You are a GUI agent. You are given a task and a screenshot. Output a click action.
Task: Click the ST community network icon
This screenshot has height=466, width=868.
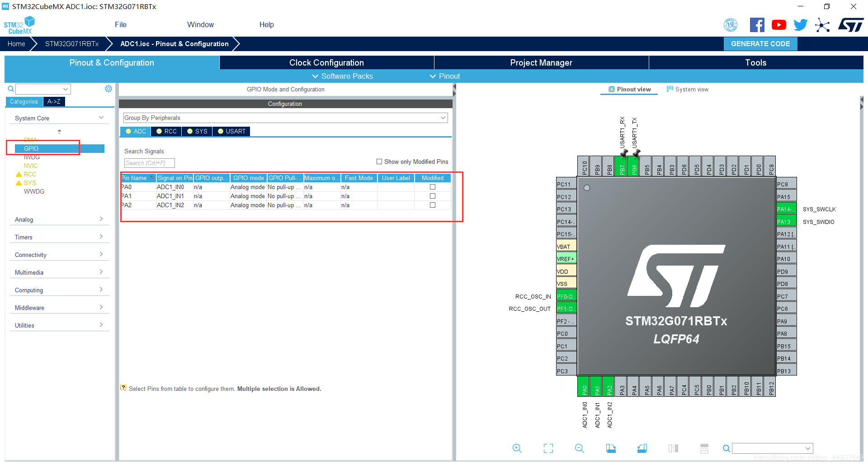pos(822,25)
